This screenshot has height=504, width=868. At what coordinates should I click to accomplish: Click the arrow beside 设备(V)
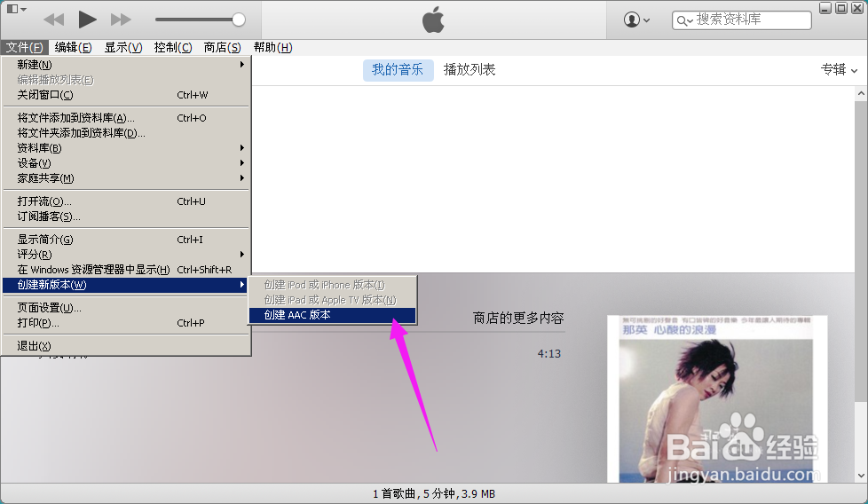[x=242, y=163]
